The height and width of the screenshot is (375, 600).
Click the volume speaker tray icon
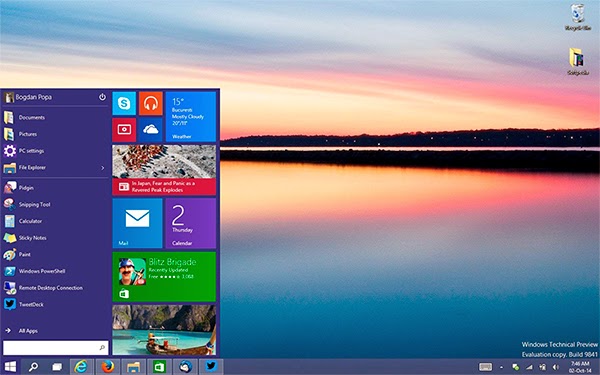[556, 367]
